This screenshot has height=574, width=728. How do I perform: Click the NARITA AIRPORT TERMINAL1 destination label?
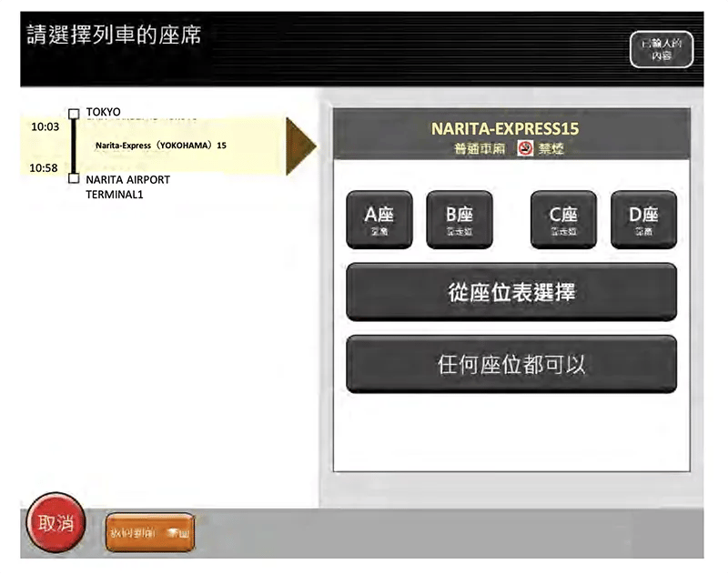128,187
